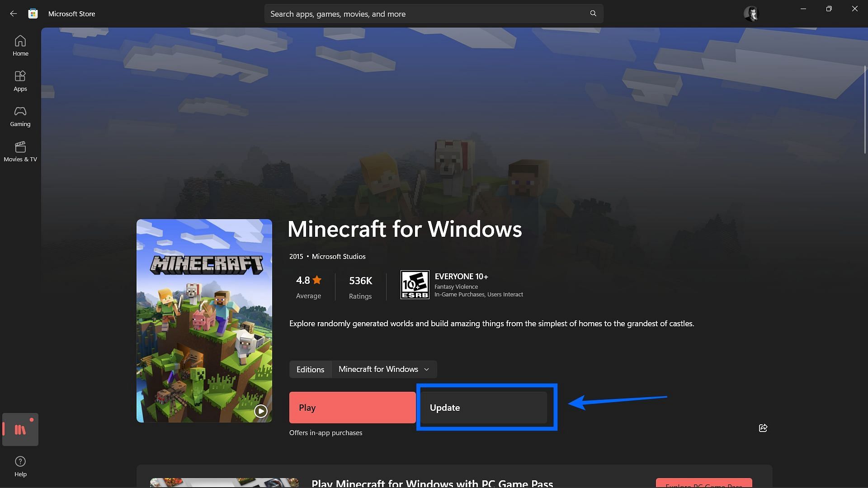868x488 pixels.
Task: Click the Play button for Minecraft
Action: pos(352,408)
